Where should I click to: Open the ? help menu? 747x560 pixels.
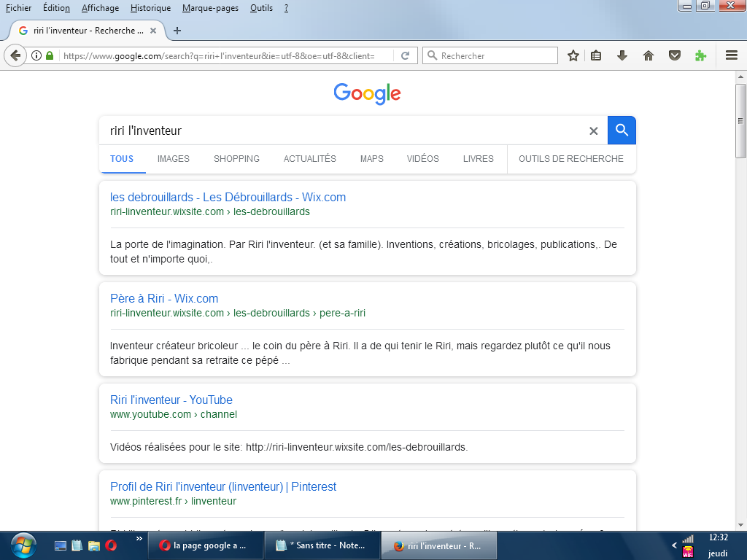point(286,8)
